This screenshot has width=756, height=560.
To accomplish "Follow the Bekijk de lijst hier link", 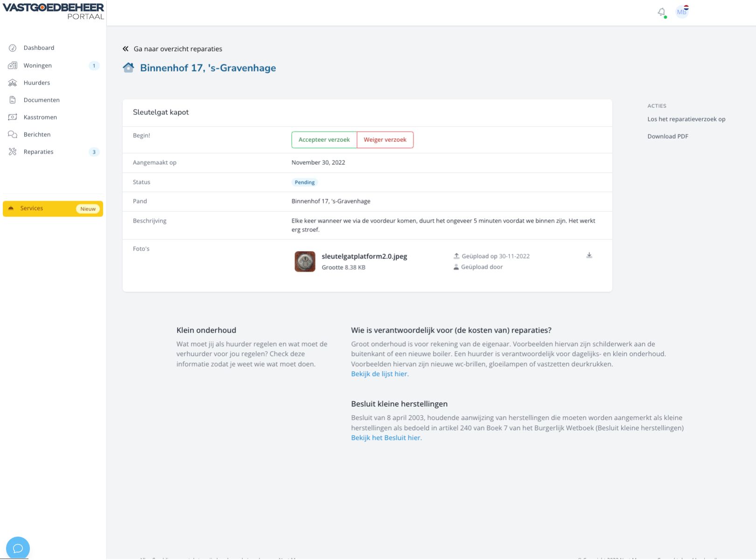I will coord(379,374).
